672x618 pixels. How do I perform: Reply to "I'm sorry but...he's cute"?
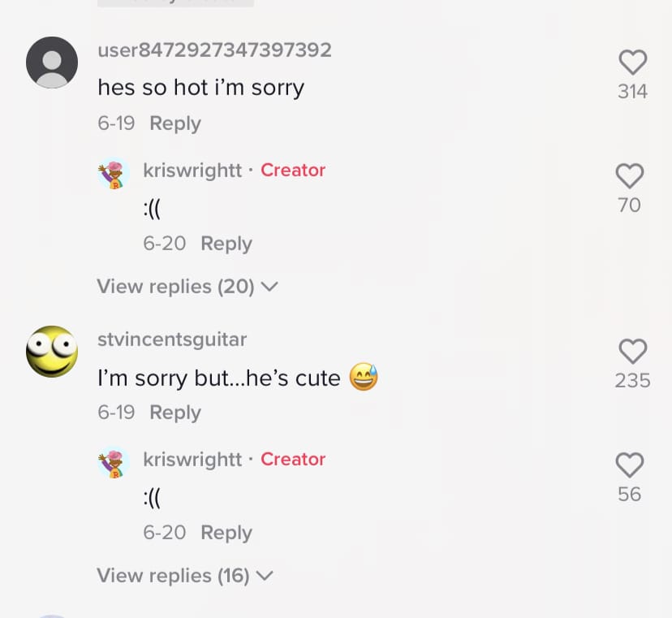[x=175, y=413]
